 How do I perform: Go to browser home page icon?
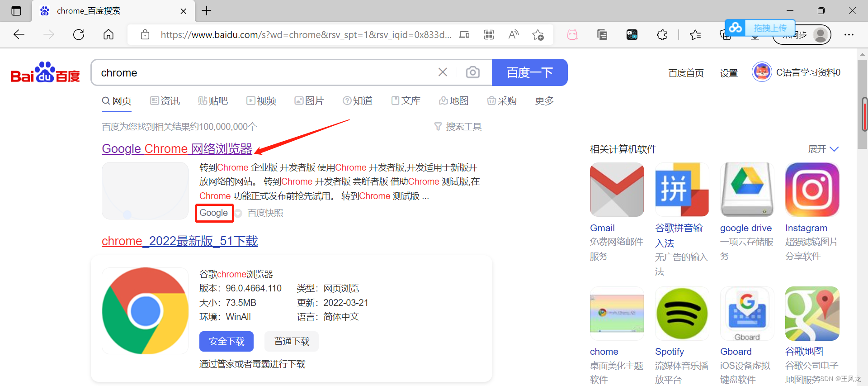(x=108, y=35)
